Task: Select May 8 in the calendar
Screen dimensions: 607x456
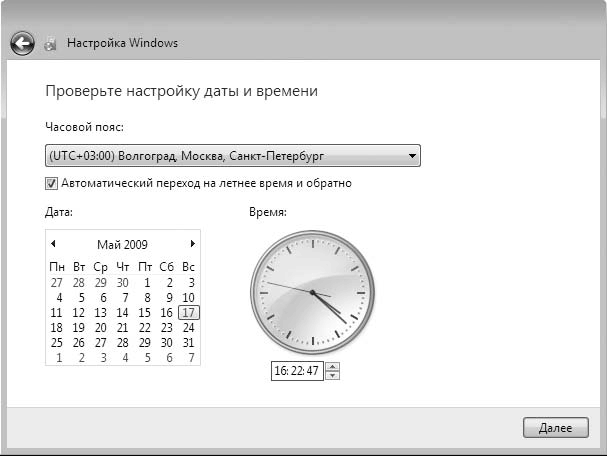Action: click(147, 297)
